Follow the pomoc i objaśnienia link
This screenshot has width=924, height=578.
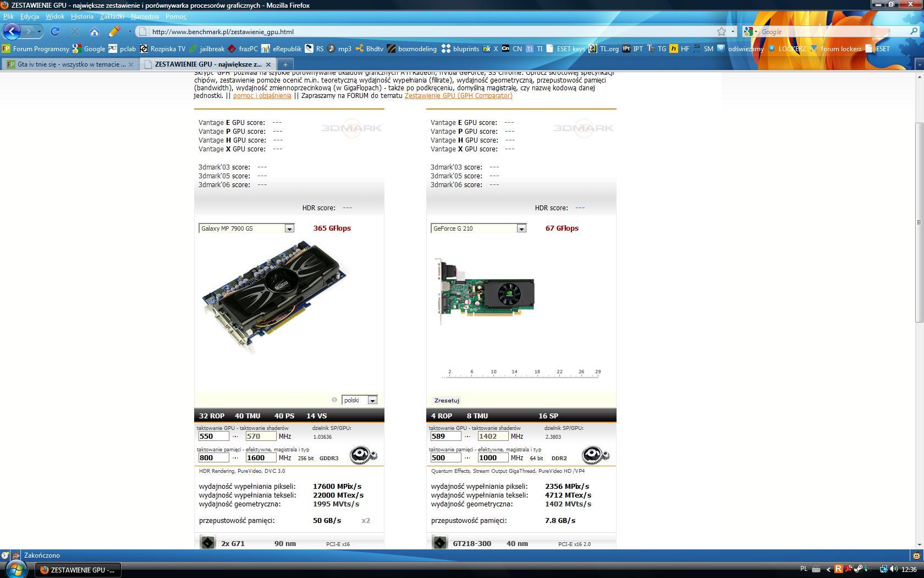coord(262,96)
